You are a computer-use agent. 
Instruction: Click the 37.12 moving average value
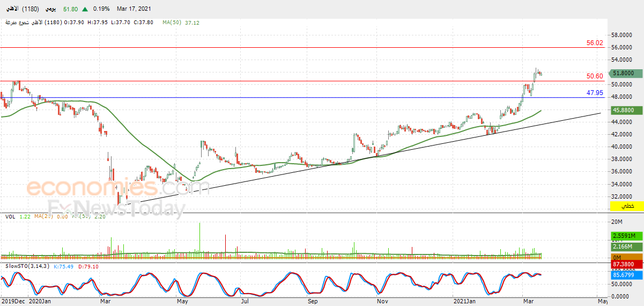click(192, 23)
